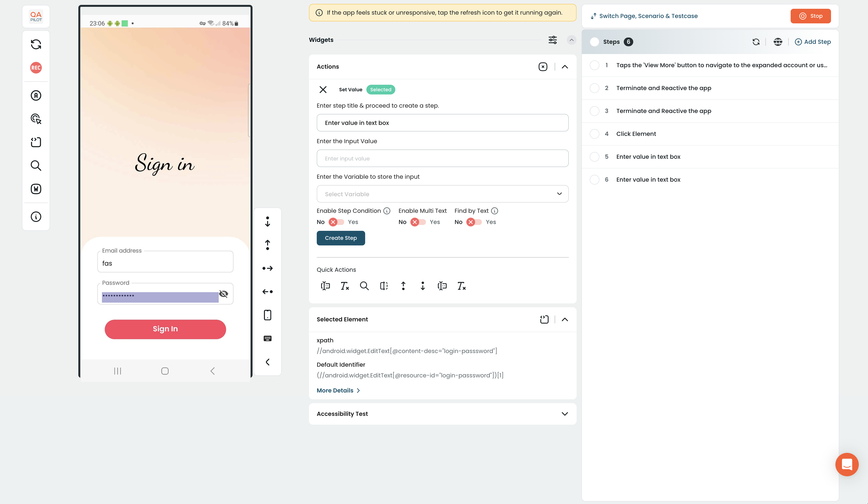This screenshot has width=868, height=504.
Task: Toggle Find by Text switch
Action: 474,222
